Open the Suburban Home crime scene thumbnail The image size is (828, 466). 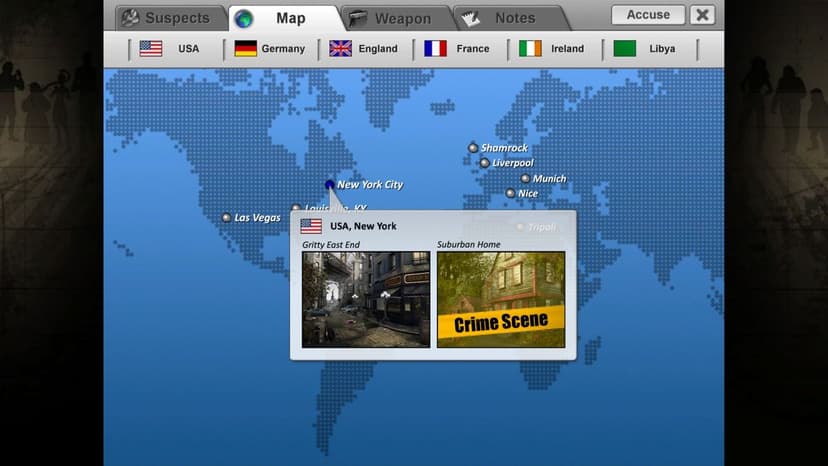click(x=501, y=300)
